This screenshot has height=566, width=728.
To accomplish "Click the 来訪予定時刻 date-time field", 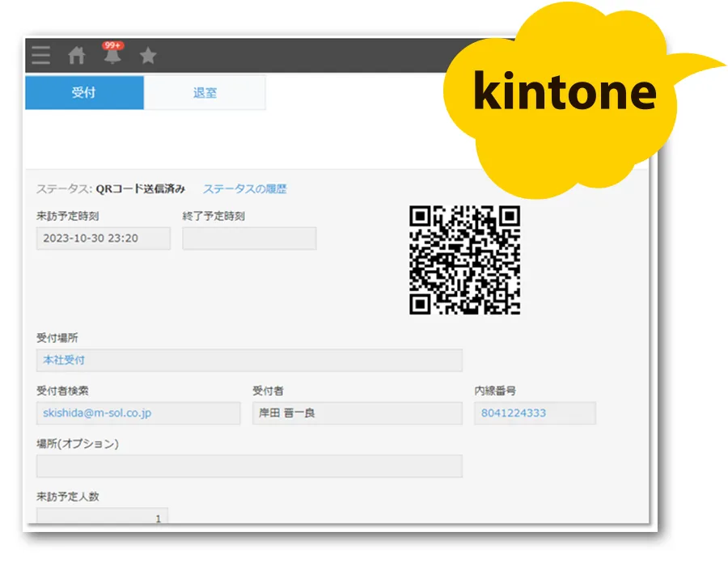I will [x=104, y=239].
